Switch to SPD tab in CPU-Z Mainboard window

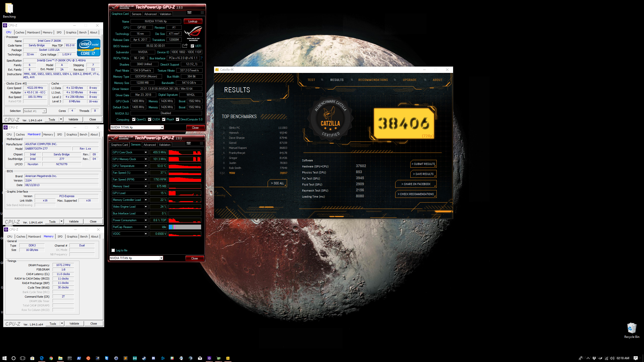tap(60, 134)
